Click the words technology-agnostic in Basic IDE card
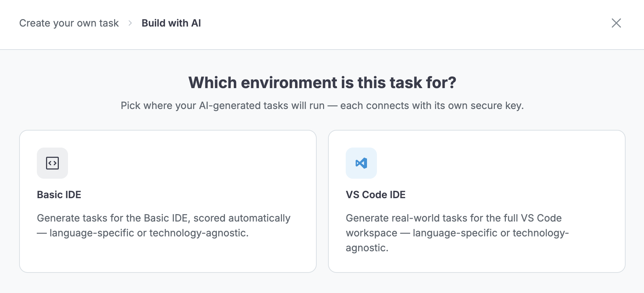 point(199,233)
